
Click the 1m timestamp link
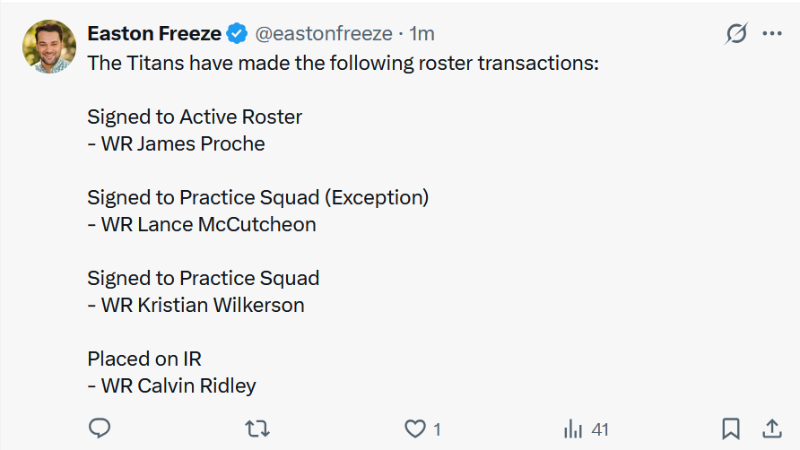pyautogui.click(x=423, y=34)
